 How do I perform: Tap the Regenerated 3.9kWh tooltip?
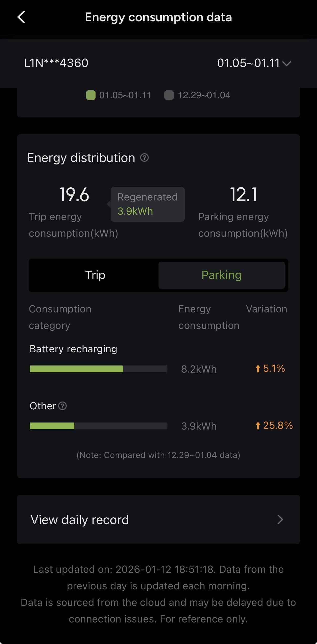point(147,204)
